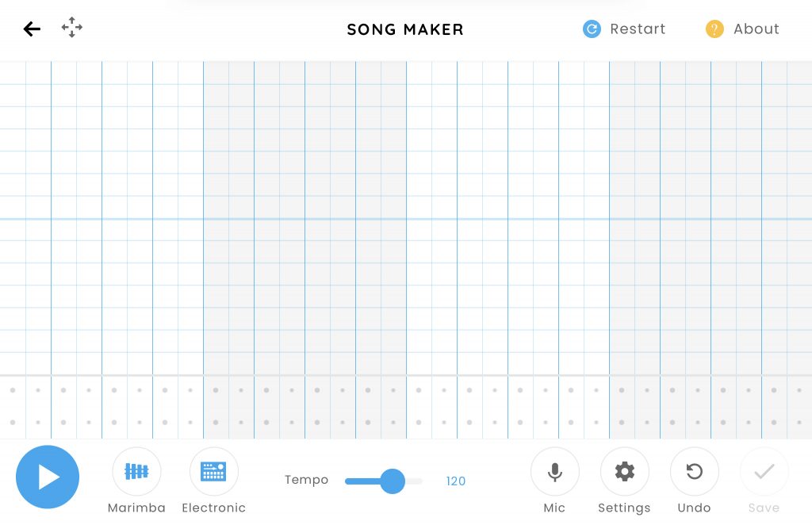This screenshot has width=812, height=525.
Task: Undo the last action
Action: coord(695,472)
